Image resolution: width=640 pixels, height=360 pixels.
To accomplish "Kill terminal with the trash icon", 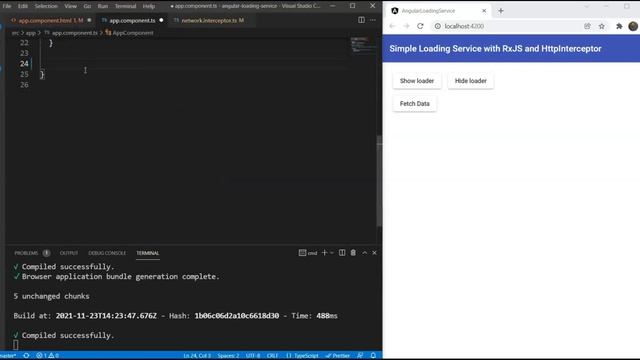I will click(353, 253).
